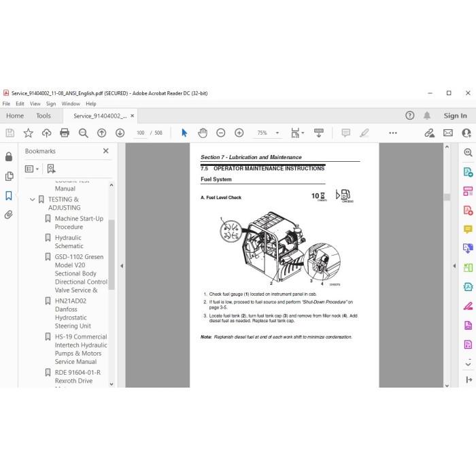Add a comment with speech bubble icon

(x=345, y=133)
